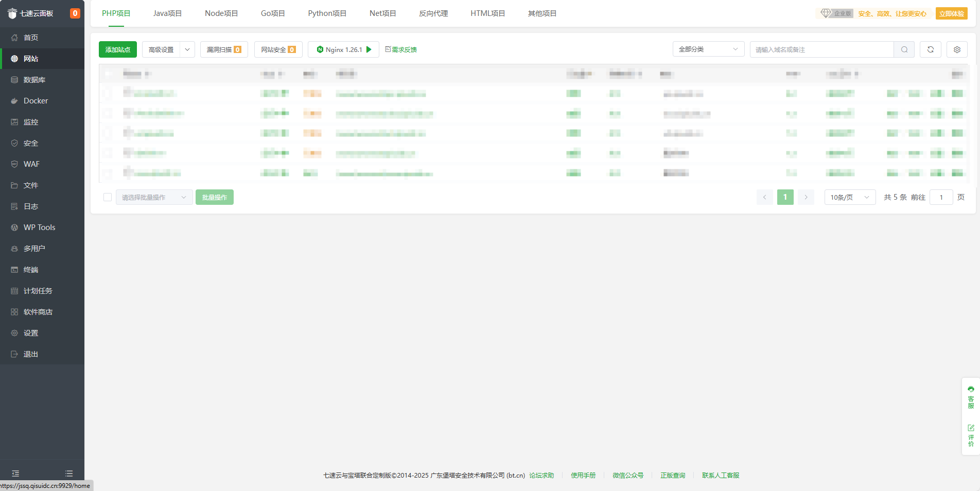Click the 网站安全 button
The width and height of the screenshot is (980, 491).
(278, 49)
